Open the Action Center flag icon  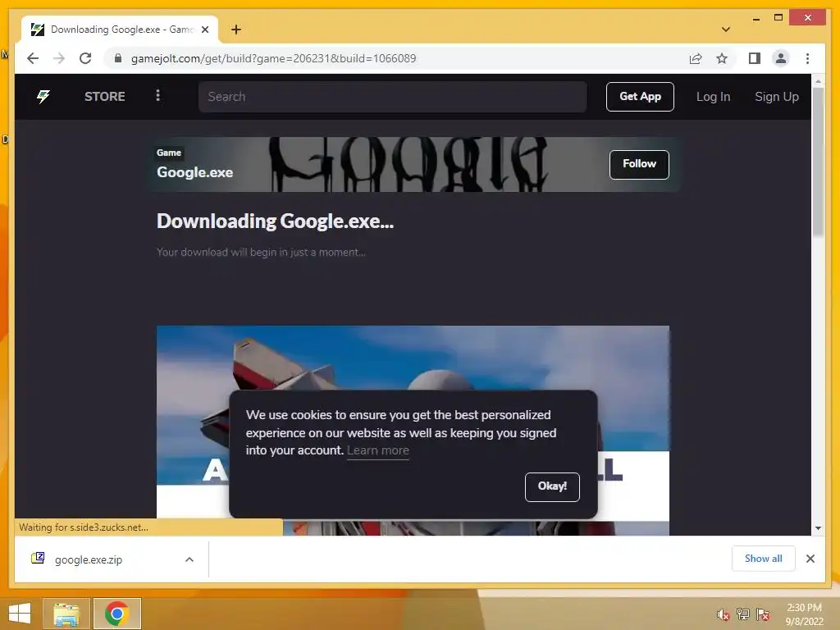(763, 614)
